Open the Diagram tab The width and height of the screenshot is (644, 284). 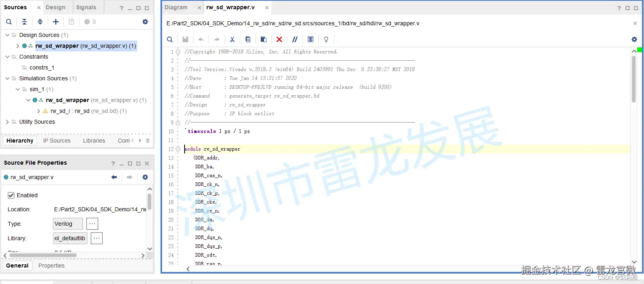176,7
